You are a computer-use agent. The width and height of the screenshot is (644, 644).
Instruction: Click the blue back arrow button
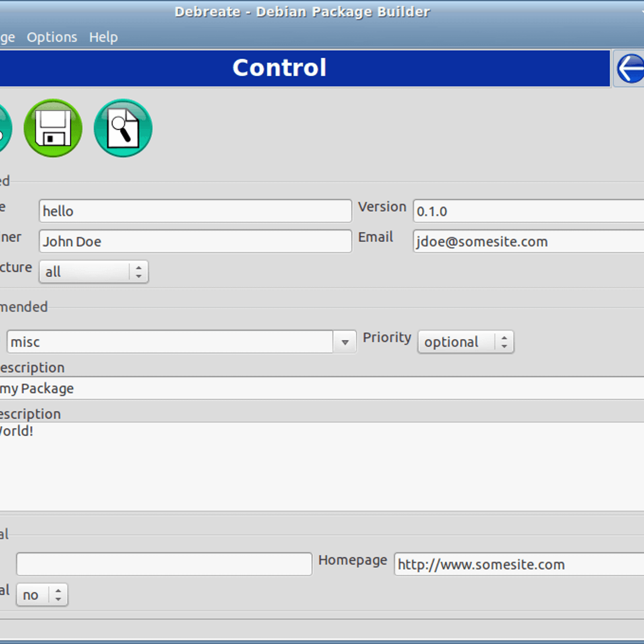click(630, 68)
